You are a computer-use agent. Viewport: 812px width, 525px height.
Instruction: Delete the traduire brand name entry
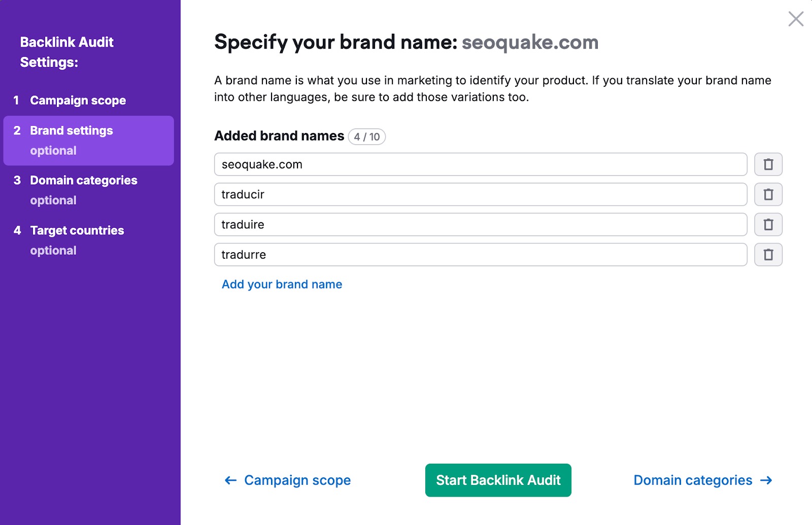[x=768, y=224]
